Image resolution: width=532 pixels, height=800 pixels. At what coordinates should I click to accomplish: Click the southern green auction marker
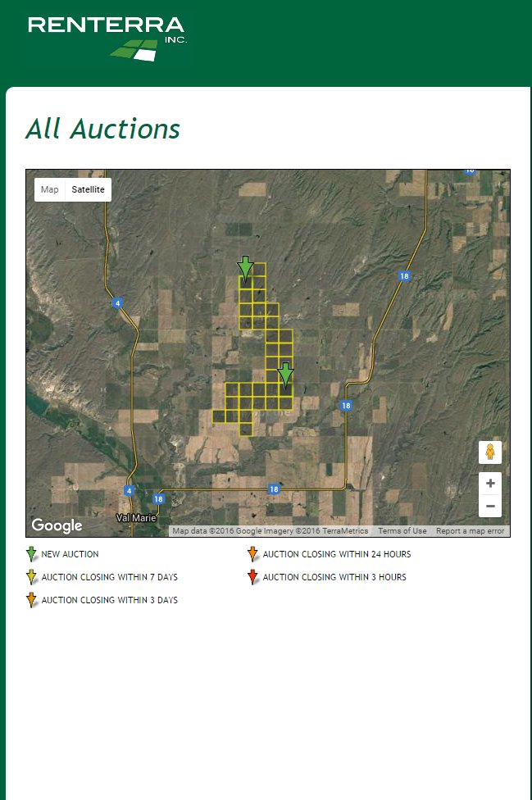click(x=285, y=376)
